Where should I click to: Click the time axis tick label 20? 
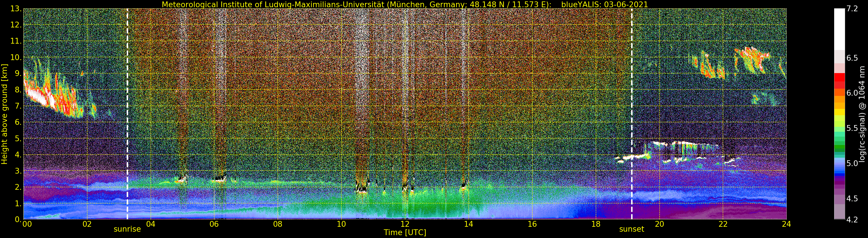[x=659, y=224]
